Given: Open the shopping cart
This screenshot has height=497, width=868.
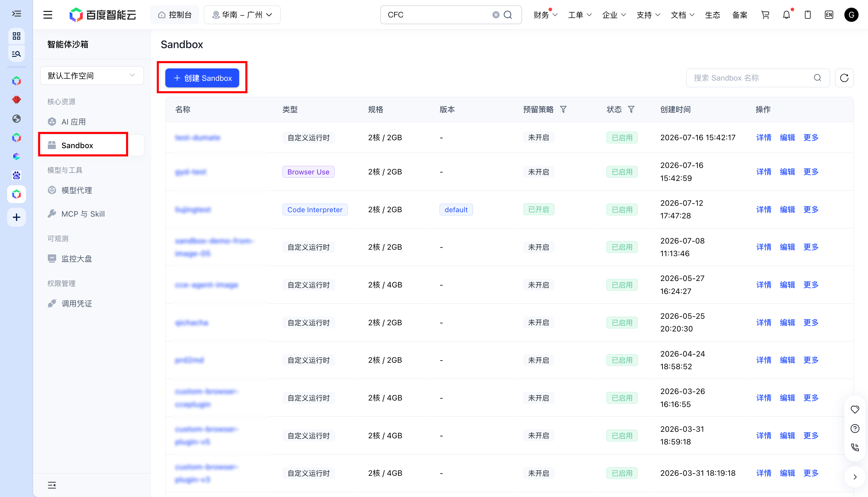Looking at the screenshot, I should [x=765, y=15].
